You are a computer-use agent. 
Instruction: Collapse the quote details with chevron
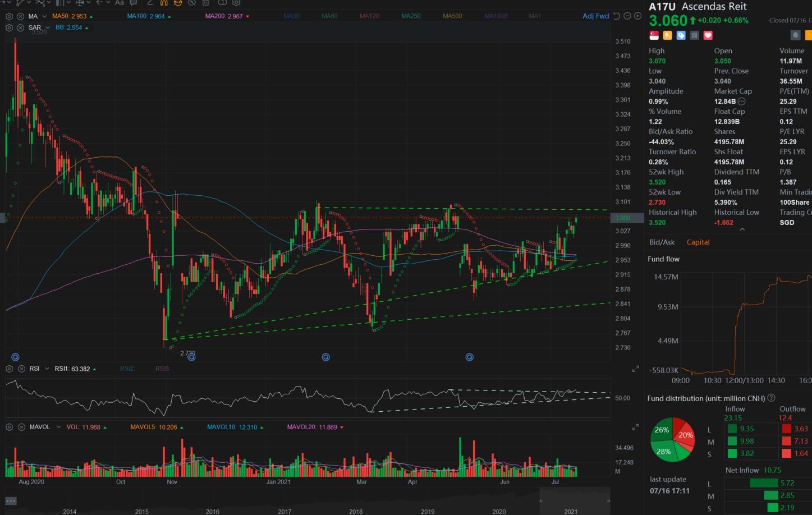[742, 229]
